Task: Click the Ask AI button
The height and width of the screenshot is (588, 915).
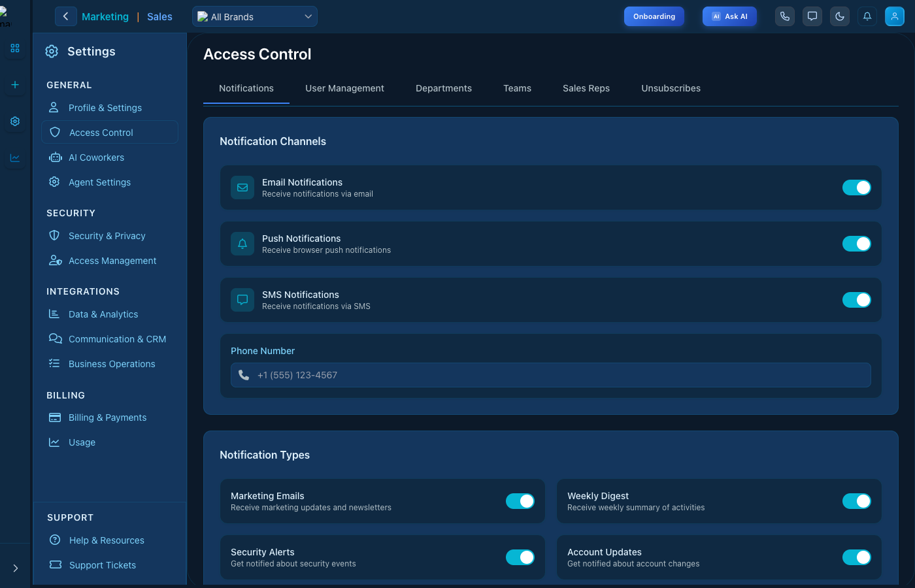Action: [x=729, y=16]
